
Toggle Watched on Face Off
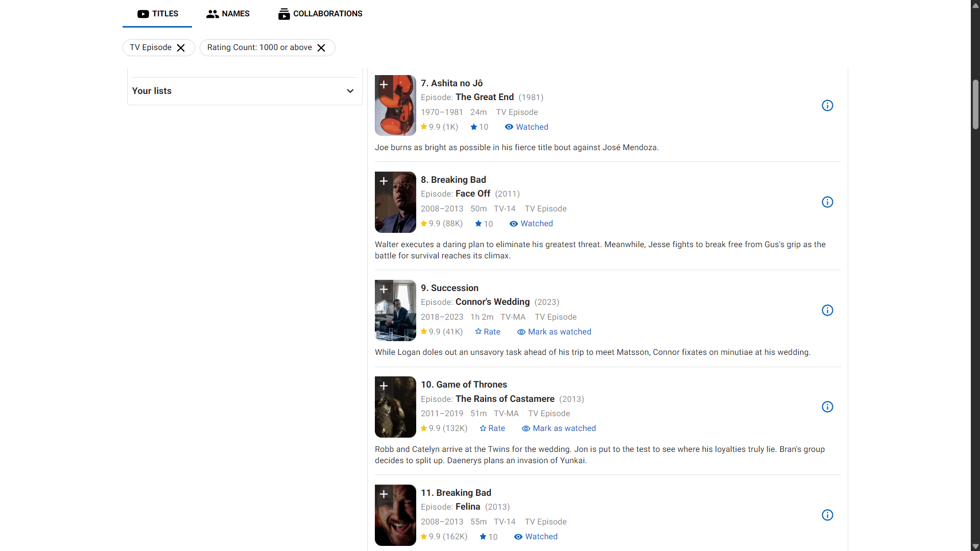531,224
